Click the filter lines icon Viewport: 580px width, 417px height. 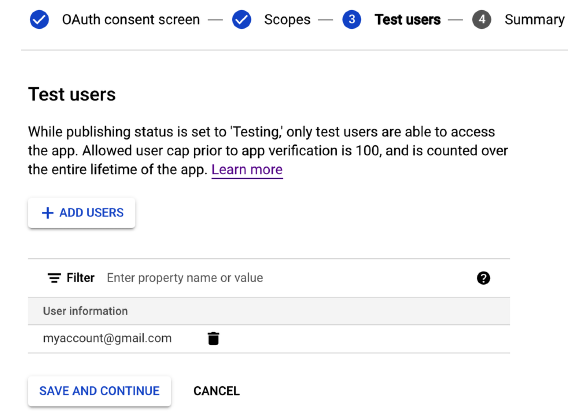tap(54, 278)
